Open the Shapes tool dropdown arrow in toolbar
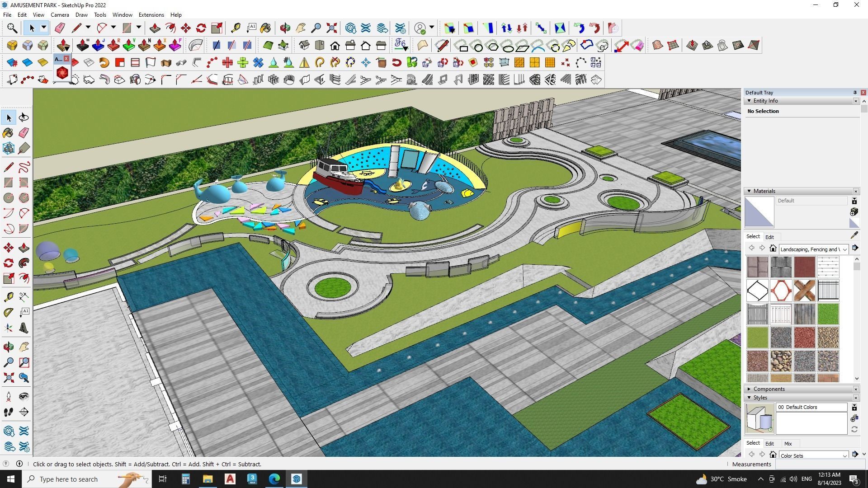This screenshot has width=868, height=488. [x=139, y=28]
